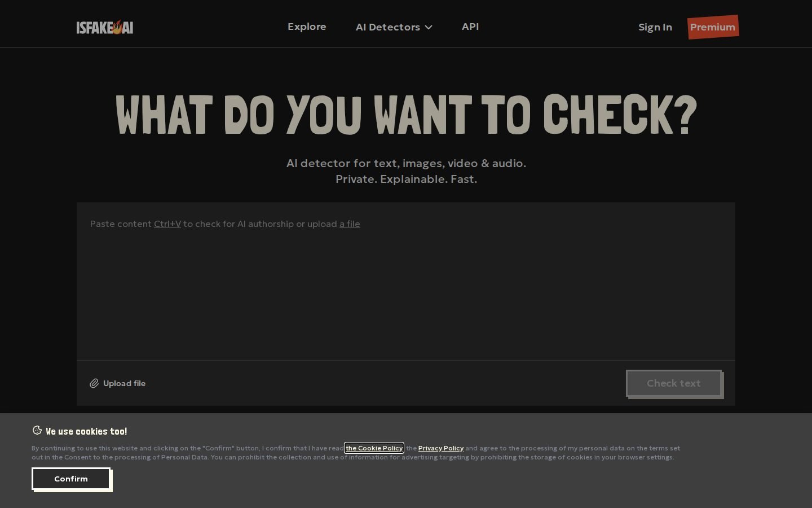This screenshot has width=812, height=508.
Task: Open the Explore menu item
Action: (307, 27)
